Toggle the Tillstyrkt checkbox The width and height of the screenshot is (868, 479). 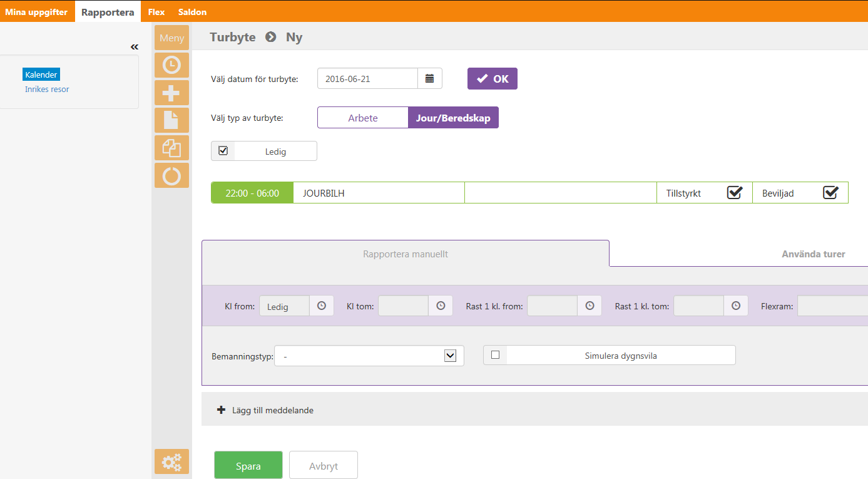[734, 193]
